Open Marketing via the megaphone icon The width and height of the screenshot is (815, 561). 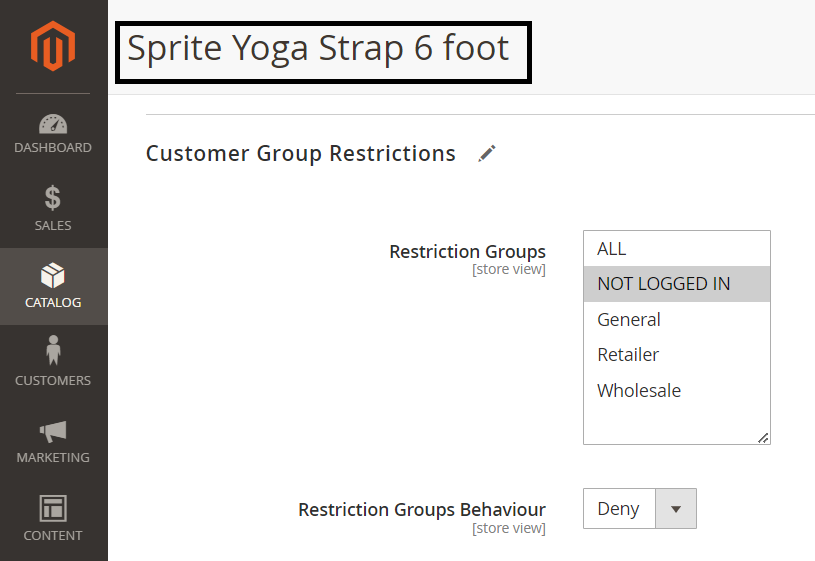click(53, 431)
